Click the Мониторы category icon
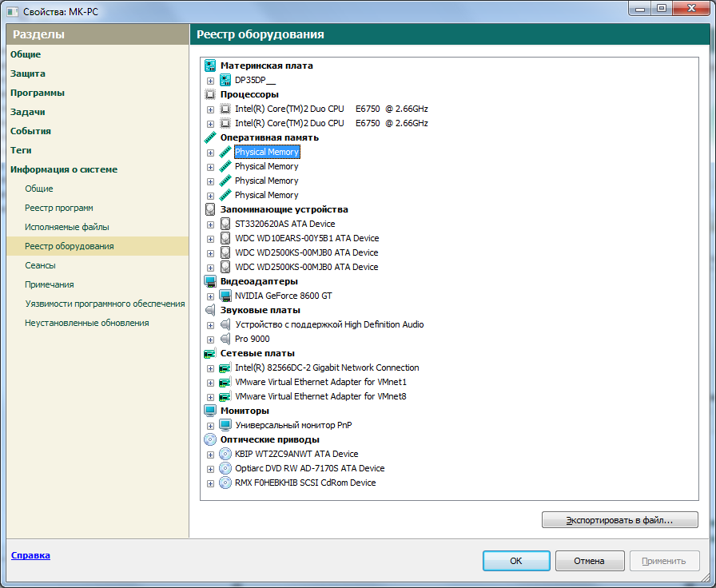 (210, 411)
